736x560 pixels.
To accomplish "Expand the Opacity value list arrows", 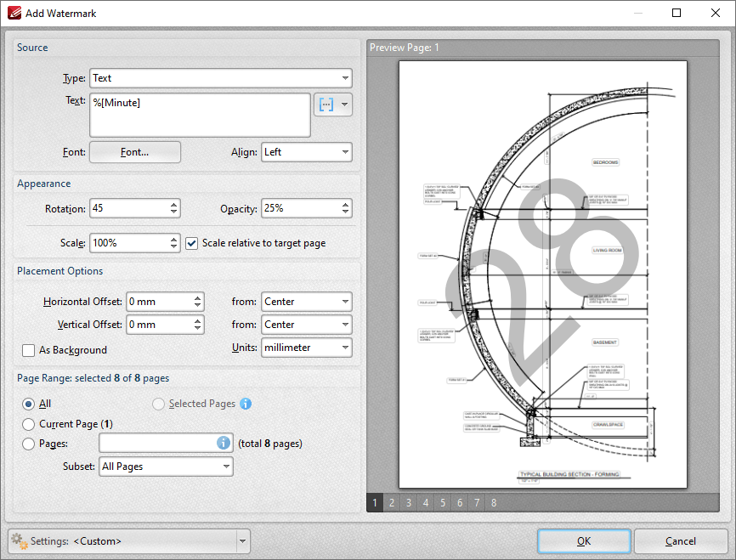I will coord(345,208).
